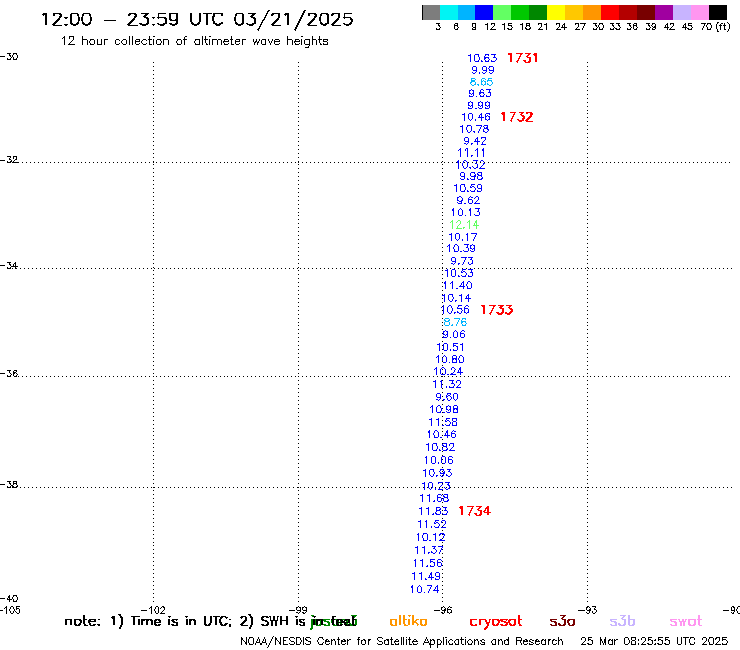Click the wave height value 10.98
The image size is (740, 650).
point(444,409)
